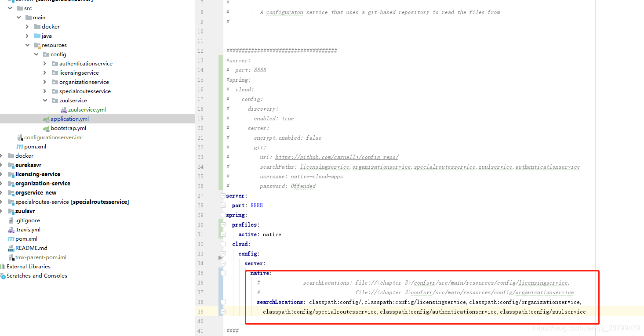Screen dimensions: 644x336
Task: Select the specialroutesservice config folder
Action: pyautogui.click(x=85, y=91)
